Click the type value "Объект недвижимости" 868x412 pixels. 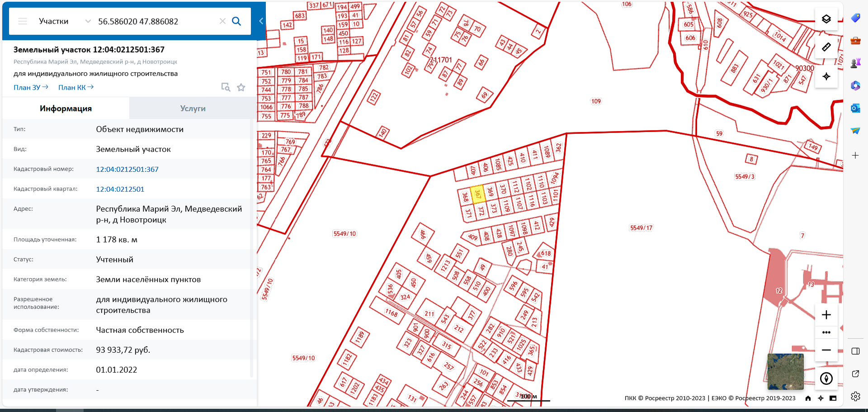pos(140,129)
